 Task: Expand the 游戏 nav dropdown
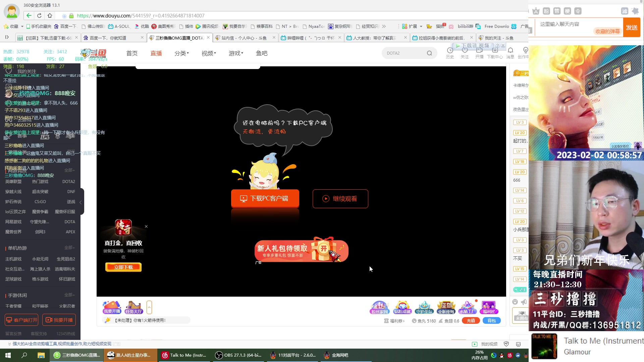coord(236,53)
